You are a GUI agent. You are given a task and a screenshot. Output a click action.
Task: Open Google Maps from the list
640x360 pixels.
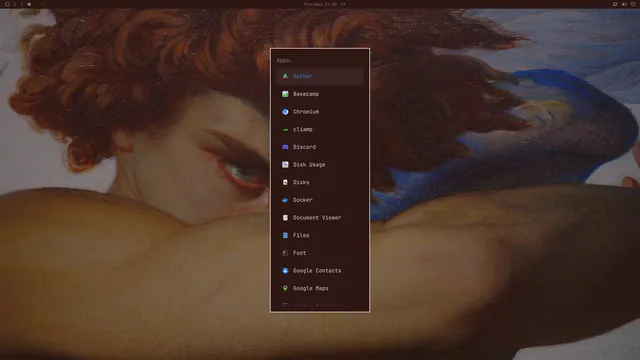pyautogui.click(x=320, y=288)
